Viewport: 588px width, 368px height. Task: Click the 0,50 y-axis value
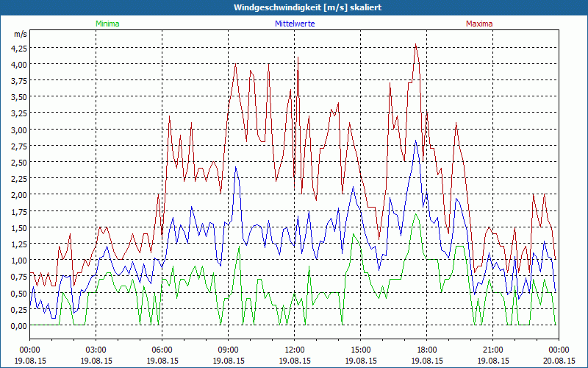19,293
